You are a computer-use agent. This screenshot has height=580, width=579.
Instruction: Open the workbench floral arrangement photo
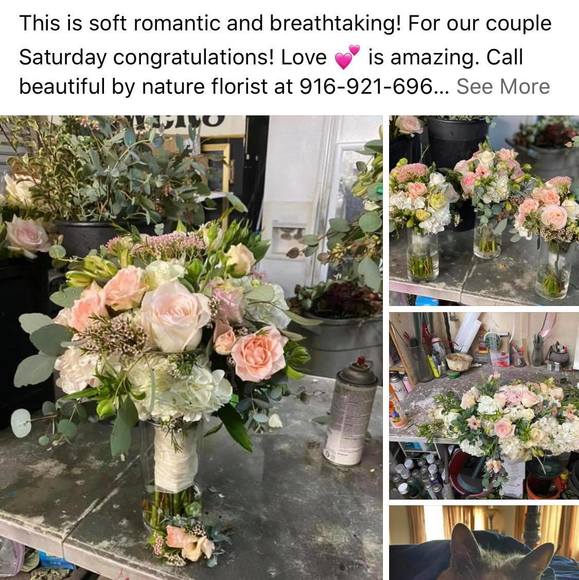click(484, 406)
